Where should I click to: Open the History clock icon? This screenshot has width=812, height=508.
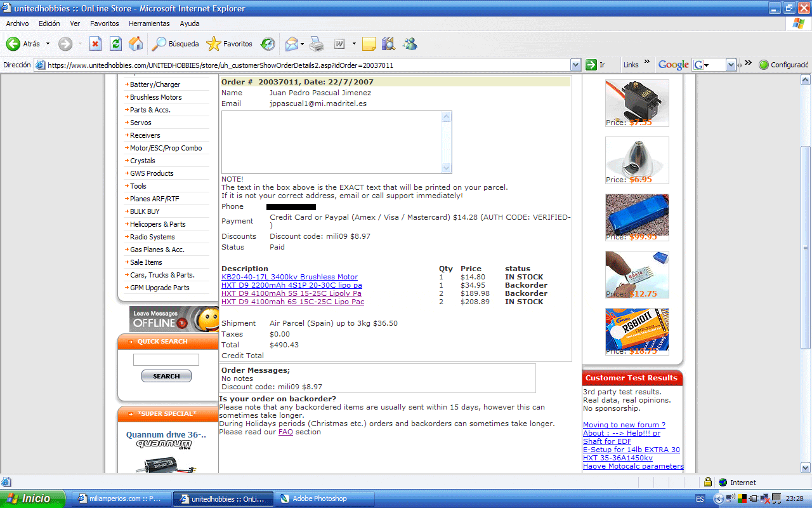pyautogui.click(x=268, y=44)
